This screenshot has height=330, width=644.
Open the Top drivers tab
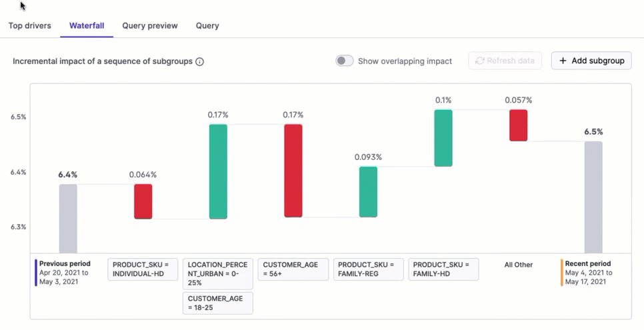click(x=30, y=25)
